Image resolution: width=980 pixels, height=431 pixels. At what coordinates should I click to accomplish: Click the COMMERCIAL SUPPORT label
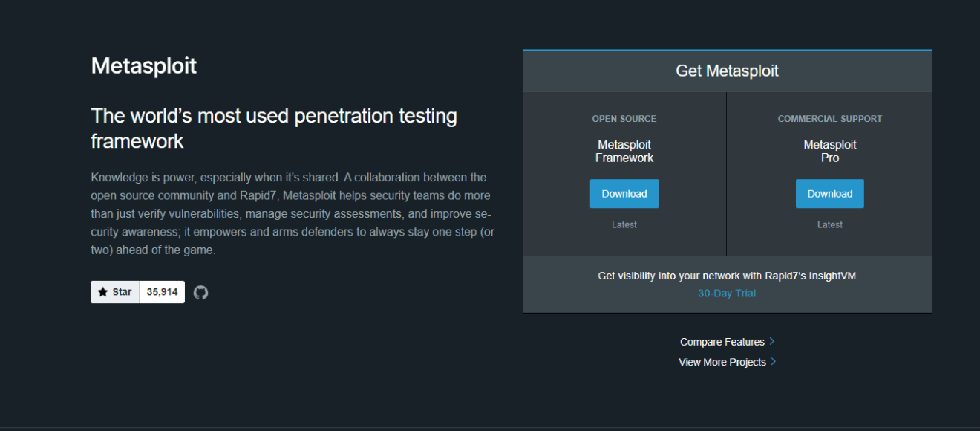829,118
